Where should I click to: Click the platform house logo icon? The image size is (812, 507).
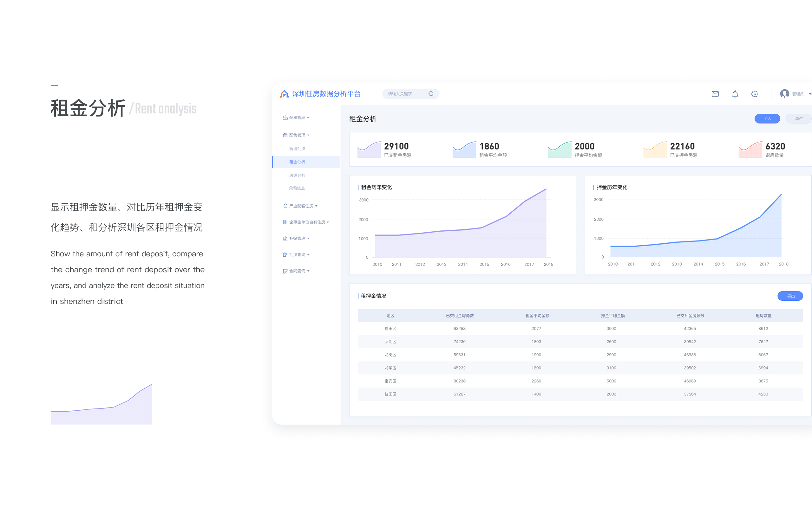tap(284, 94)
